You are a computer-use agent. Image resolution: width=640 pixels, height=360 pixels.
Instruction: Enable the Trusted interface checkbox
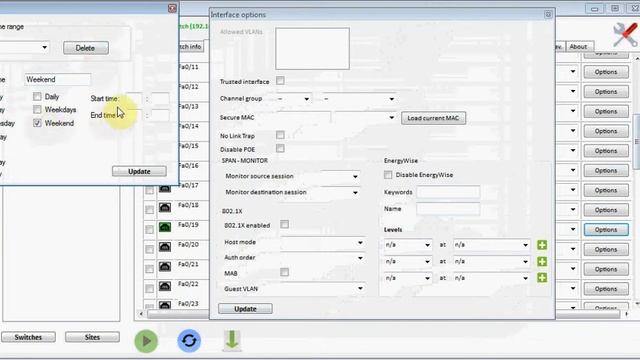tap(280, 80)
